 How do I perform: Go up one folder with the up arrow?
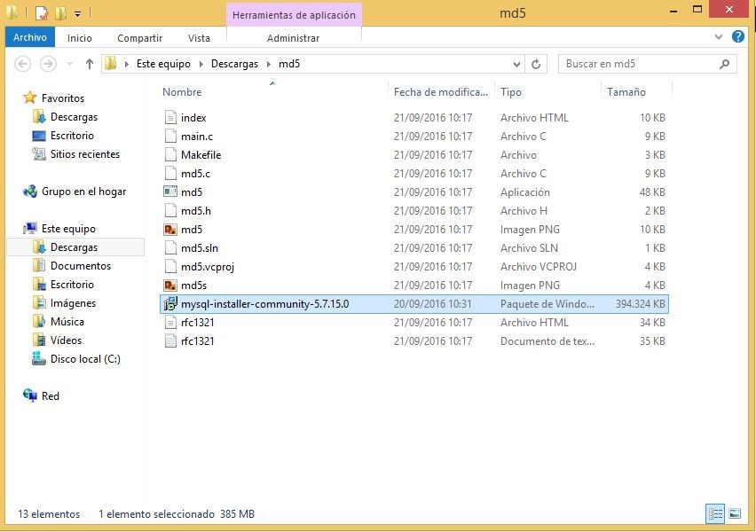[90, 64]
